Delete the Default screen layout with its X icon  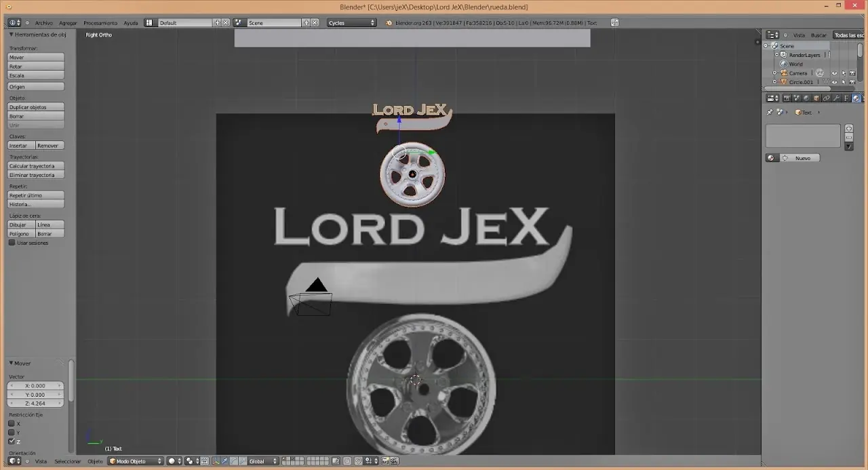226,22
